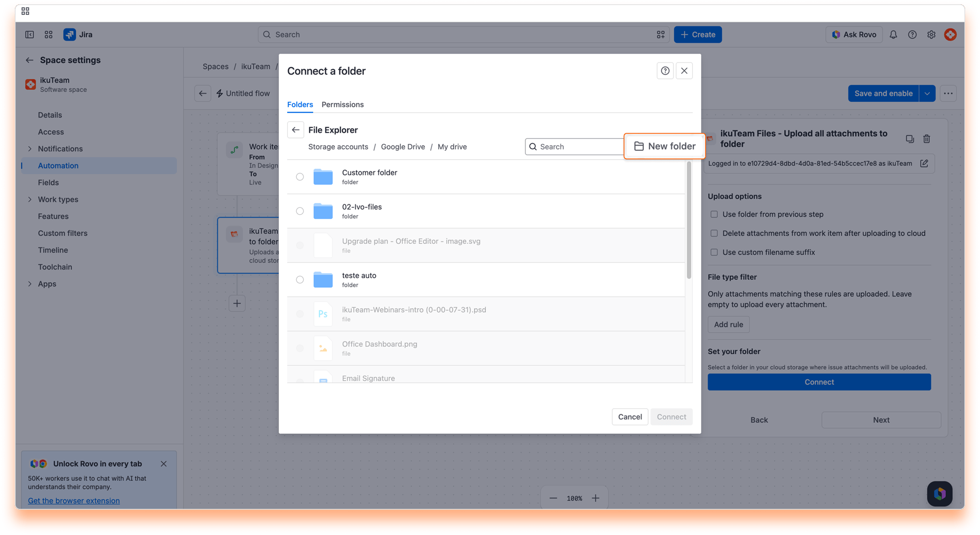Open the user profile avatar
This screenshot has height=535, width=980.
950,35
